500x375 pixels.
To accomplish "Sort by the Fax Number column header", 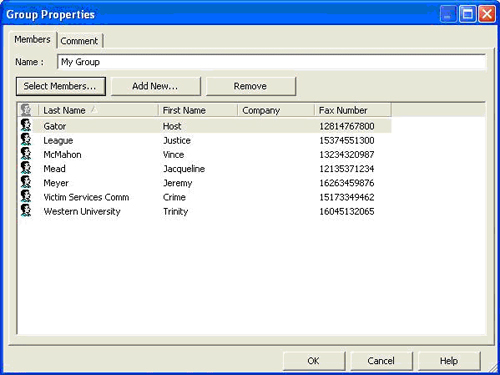I will point(353,110).
